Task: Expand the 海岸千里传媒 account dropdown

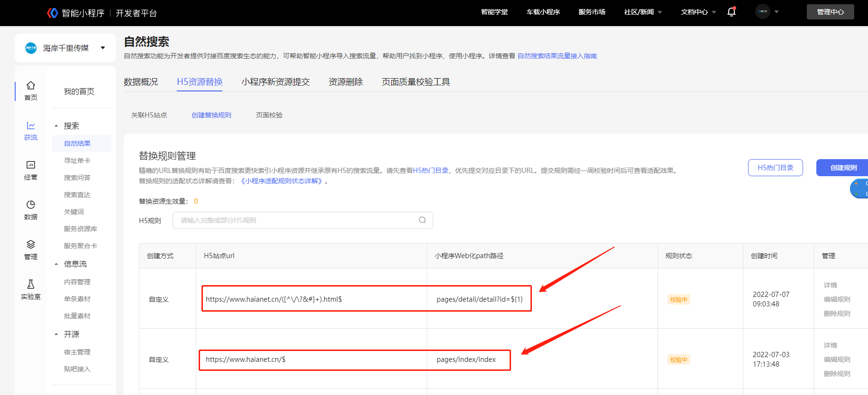Action: tap(103, 48)
